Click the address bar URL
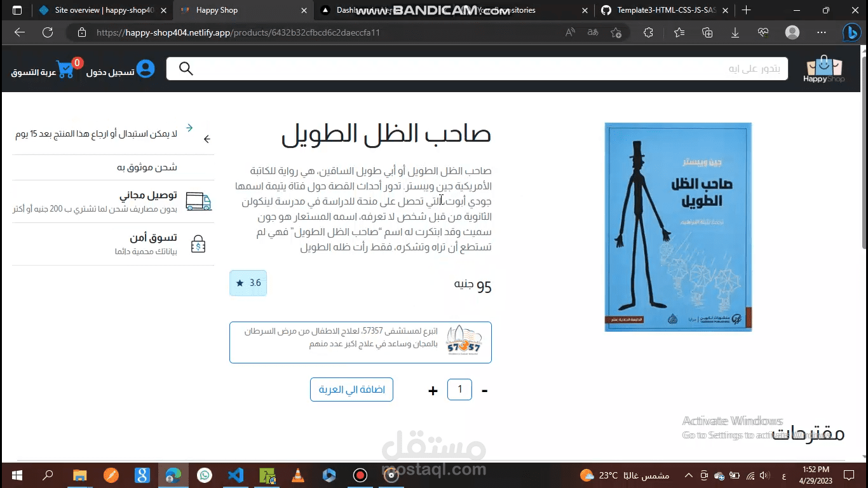This screenshot has width=868, height=488. click(x=238, y=32)
